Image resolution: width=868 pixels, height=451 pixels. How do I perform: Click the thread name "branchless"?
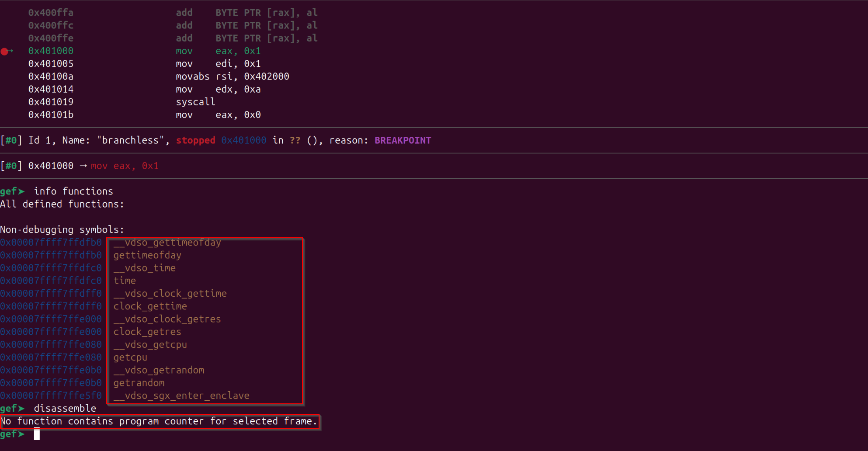tap(130, 140)
